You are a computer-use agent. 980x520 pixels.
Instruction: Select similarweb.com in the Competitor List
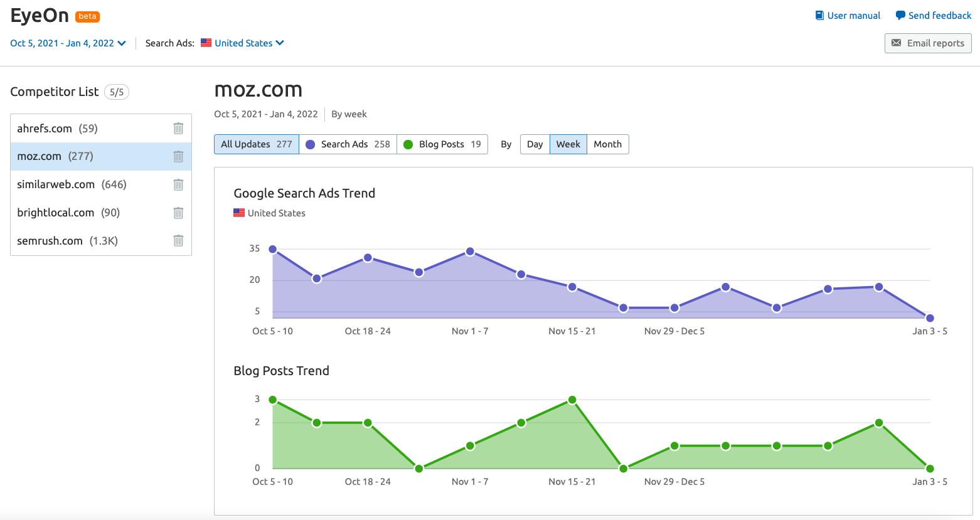(x=101, y=184)
